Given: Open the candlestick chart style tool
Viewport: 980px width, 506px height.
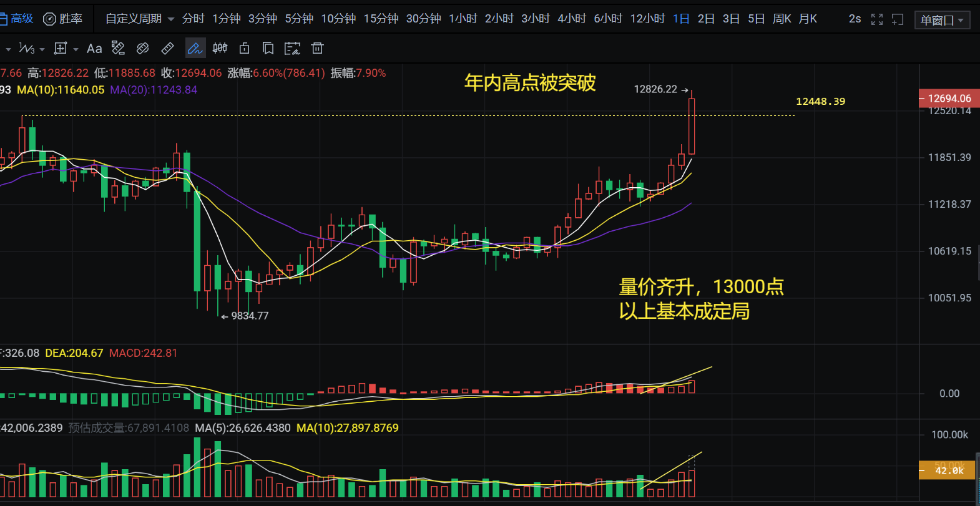Looking at the screenshot, I should pyautogui.click(x=220, y=48).
